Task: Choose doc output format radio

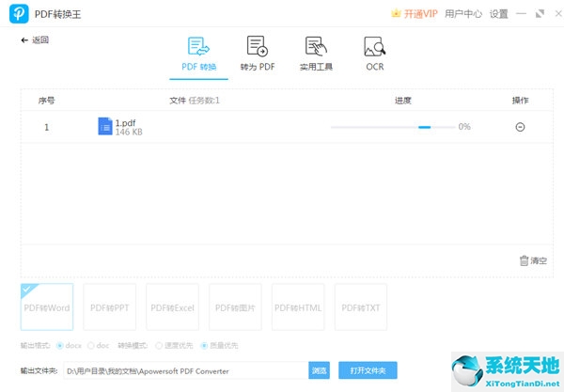Action: pyautogui.click(x=90, y=346)
